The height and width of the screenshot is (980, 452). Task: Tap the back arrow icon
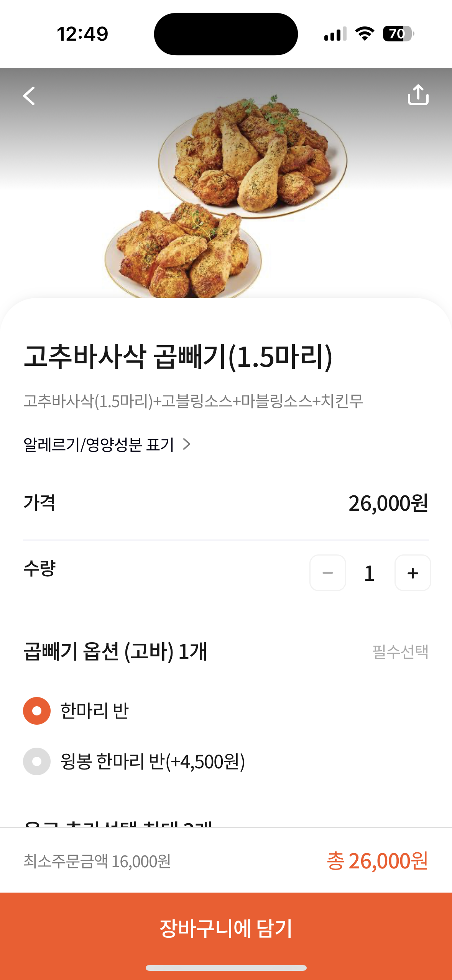[x=29, y=95]
